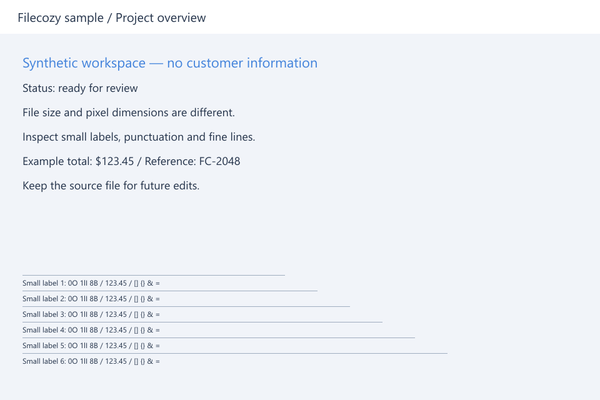This screenshot has height=400, width=600.
Task: Select the 'Example total: $123.45 / Reference: FC-2048' line
Action: coord(131,161)
